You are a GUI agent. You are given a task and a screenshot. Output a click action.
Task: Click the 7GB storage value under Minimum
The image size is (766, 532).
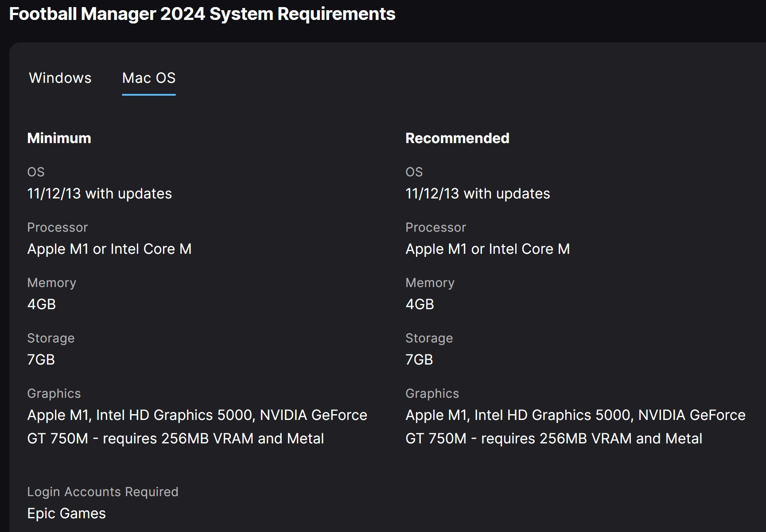[x=41, y=360]
